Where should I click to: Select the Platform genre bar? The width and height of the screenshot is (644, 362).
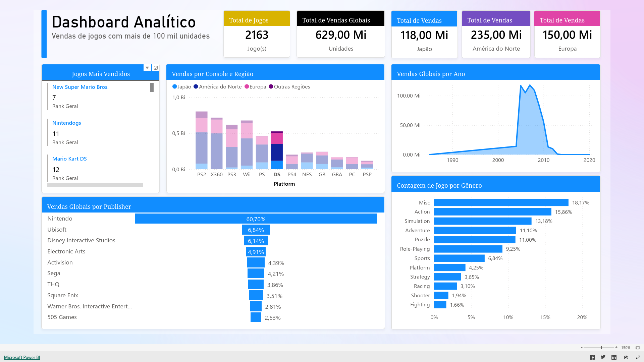pos(450,267)
